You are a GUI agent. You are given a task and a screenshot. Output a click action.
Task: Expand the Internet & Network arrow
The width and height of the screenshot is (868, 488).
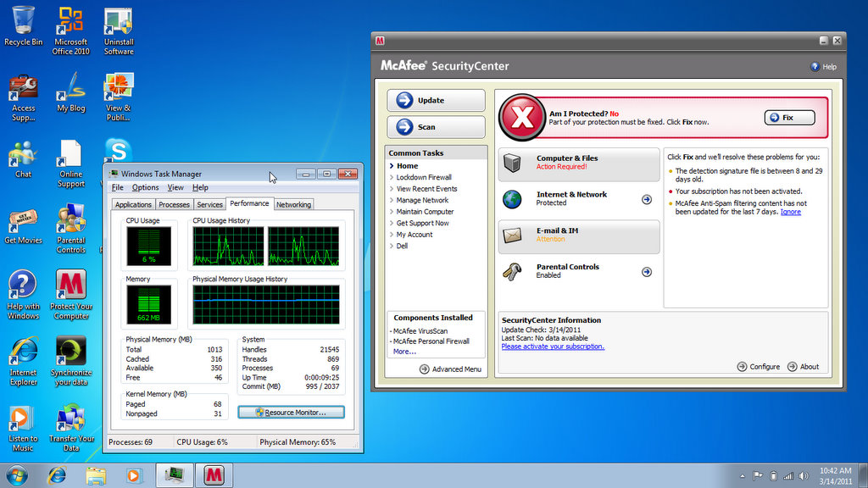pos(647,199)
